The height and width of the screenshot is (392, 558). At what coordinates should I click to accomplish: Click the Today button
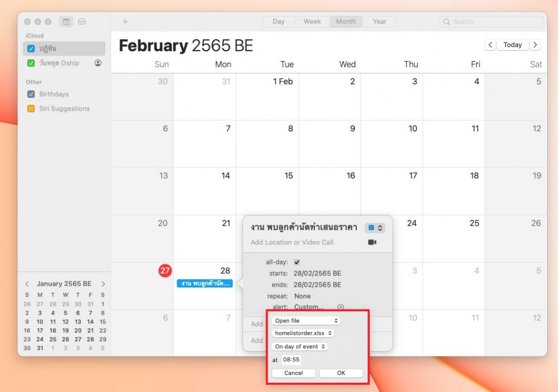pyautogui.click(x=512, y=45)
